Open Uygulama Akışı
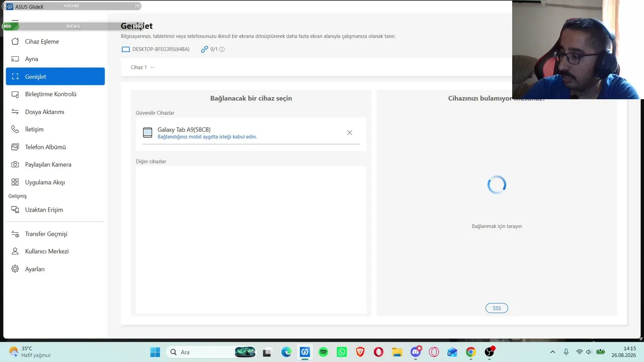The image size is (644, 362). [x=55, y=182]
